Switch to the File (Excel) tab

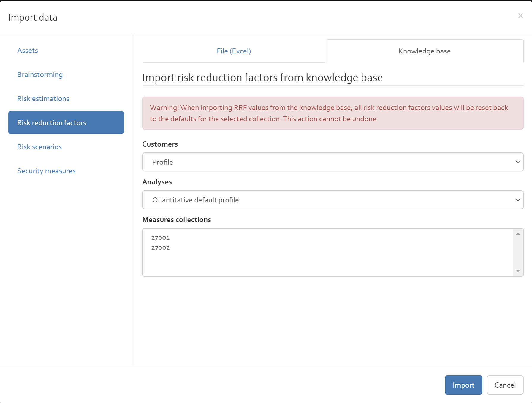pyautogui.click(x=234, y=51)
